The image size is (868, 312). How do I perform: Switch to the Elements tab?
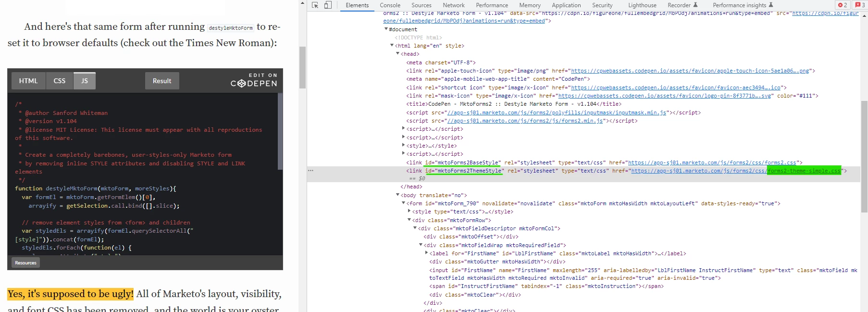click(x=357, y=5)
